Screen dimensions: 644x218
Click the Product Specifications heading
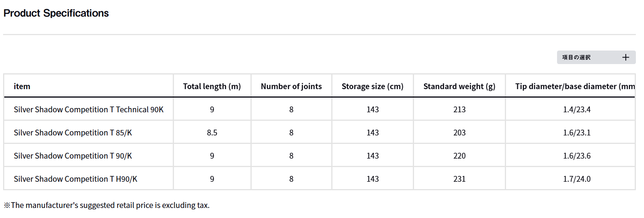coord(56,13)
